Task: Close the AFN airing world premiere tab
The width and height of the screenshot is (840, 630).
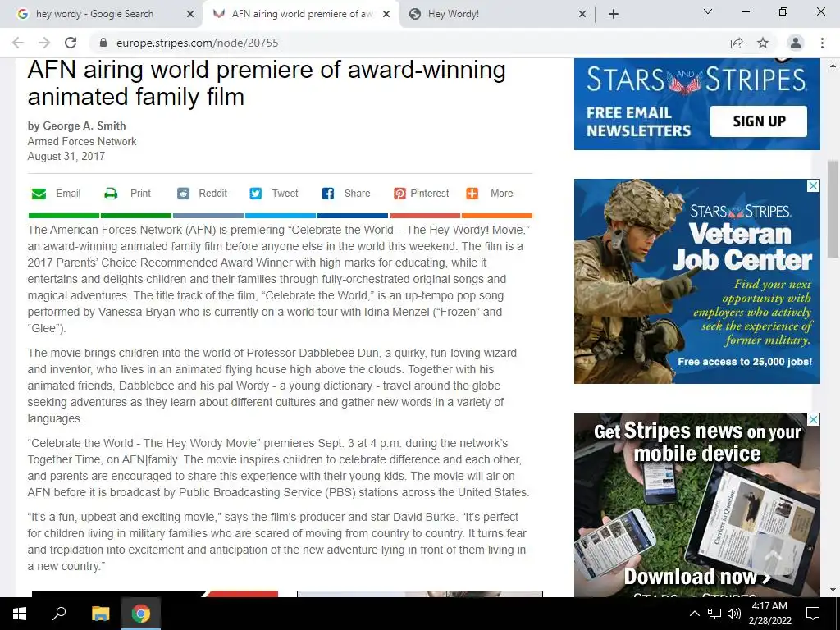Action: [386, 14]
